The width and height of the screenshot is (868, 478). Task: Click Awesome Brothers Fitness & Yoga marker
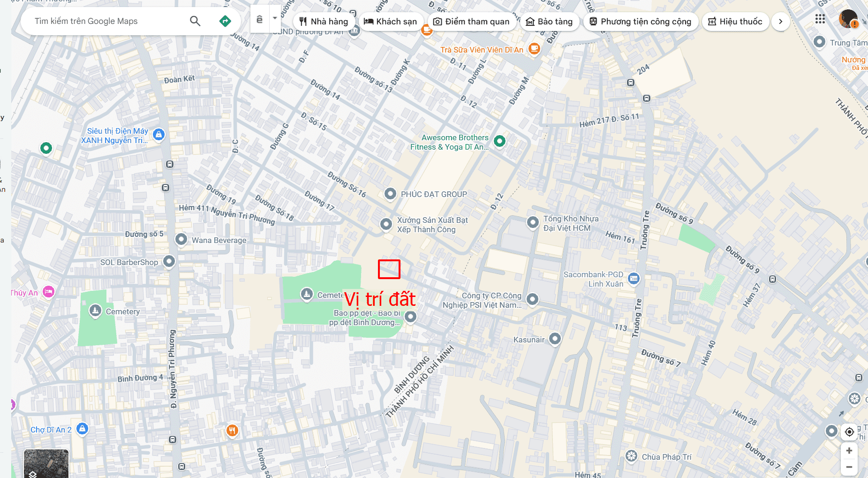pyautogui.click(x=500, y=141)
